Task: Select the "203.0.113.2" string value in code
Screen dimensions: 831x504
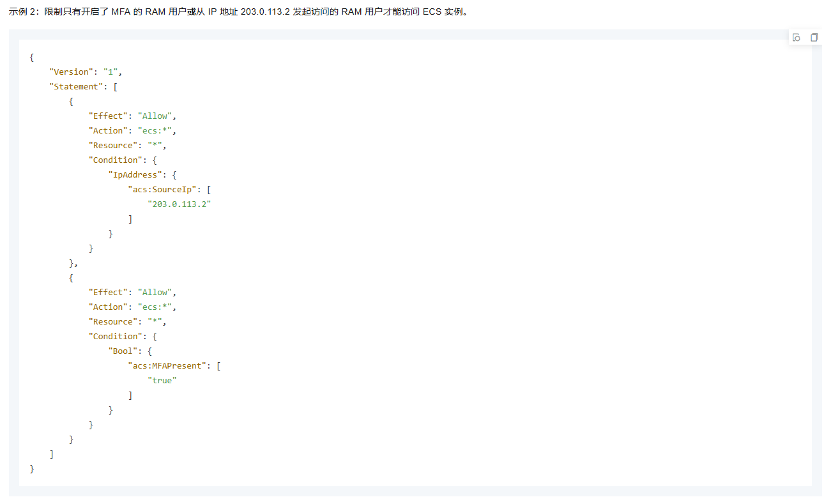Action: coord(179,204)
